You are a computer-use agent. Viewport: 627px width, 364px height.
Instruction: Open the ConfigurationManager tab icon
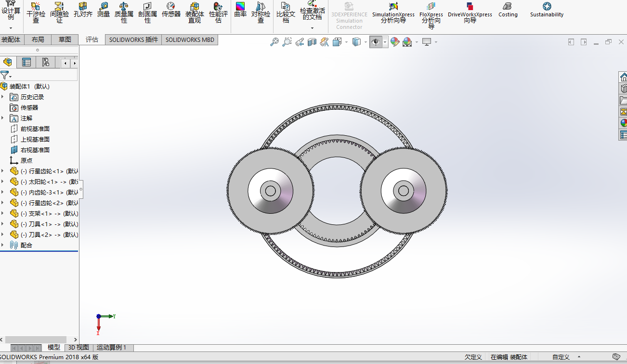pyautogui.click(x=45, y=62)
